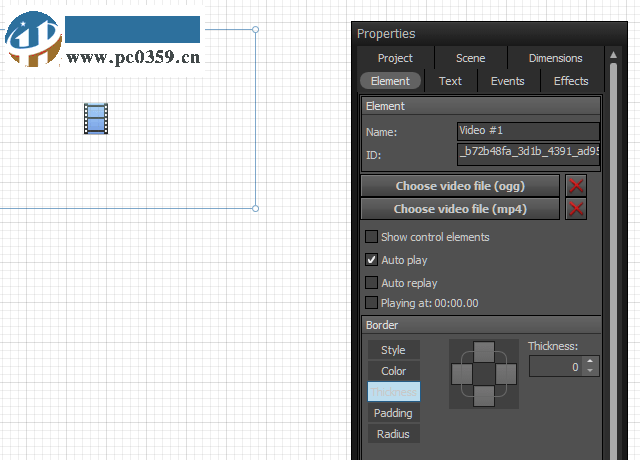Decrease border thickness with down arrow
Image resolution: width=640 pixels, height=460 pixels.
coord(590,371)
